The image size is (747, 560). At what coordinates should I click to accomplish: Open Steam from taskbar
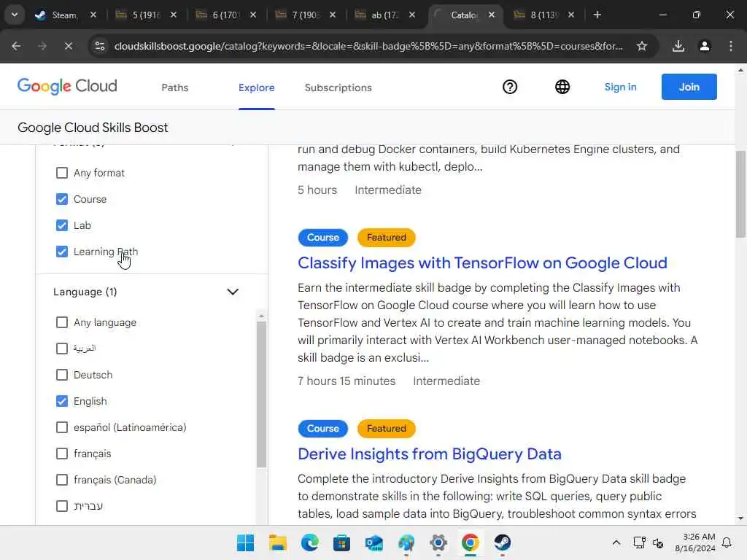point(502,542)
